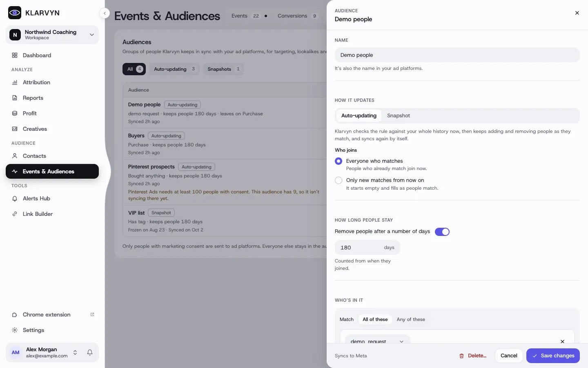Open Link Builder chain icon
The height and width of the screenshot is (368, 588).
tap(15, 214)
